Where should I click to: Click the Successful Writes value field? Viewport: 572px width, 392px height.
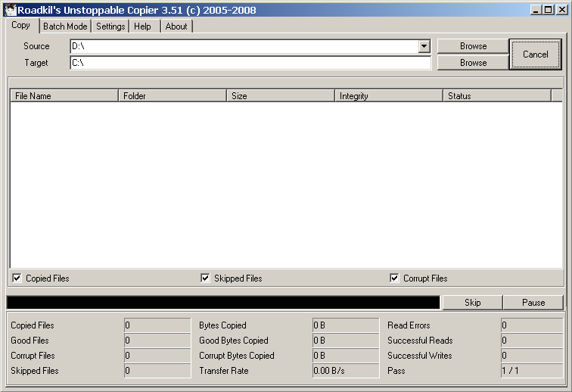pyautogui.click(x=532, y=356)
